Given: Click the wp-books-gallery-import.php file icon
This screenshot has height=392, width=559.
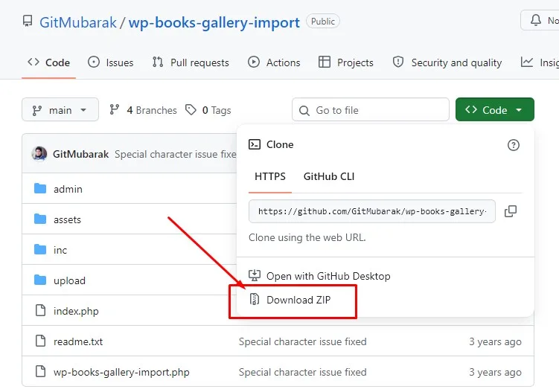Looking at the screenshot, I should (x=41, y=371).
